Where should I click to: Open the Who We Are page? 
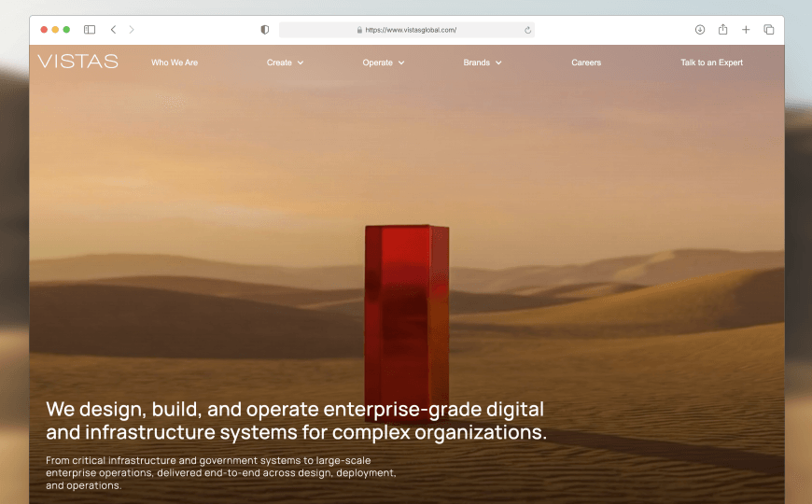175,63
